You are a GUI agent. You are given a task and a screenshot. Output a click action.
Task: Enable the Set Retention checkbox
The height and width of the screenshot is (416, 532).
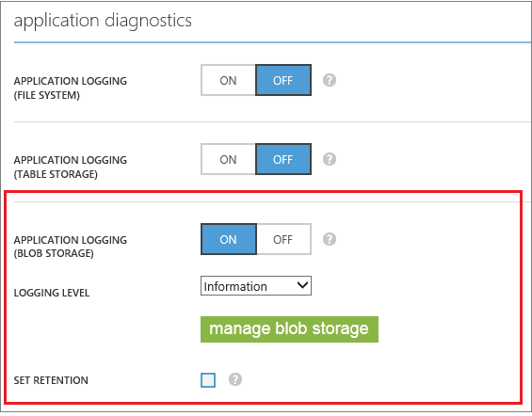click(208, 380)
